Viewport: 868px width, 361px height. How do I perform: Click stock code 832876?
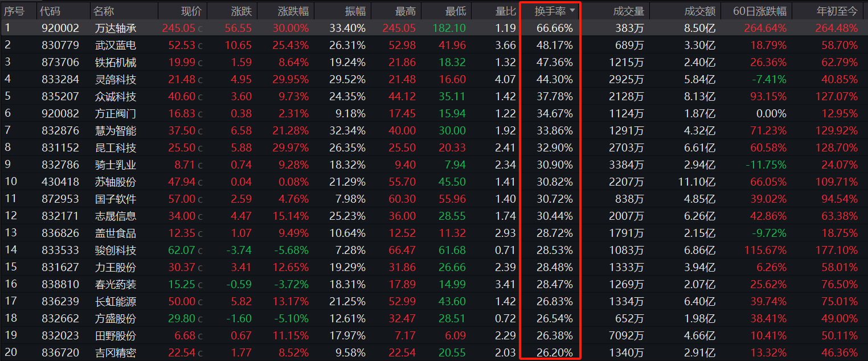click(60, 130)
